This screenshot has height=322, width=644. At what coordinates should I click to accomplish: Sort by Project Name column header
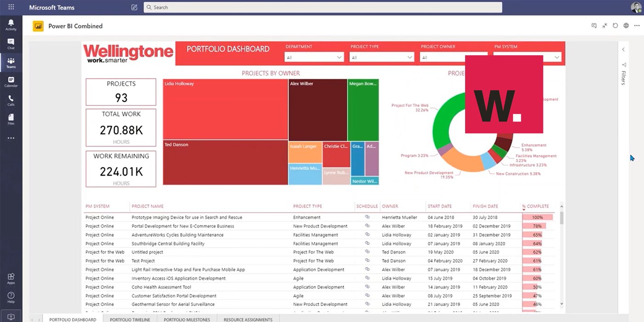click(x=148, y=207)
